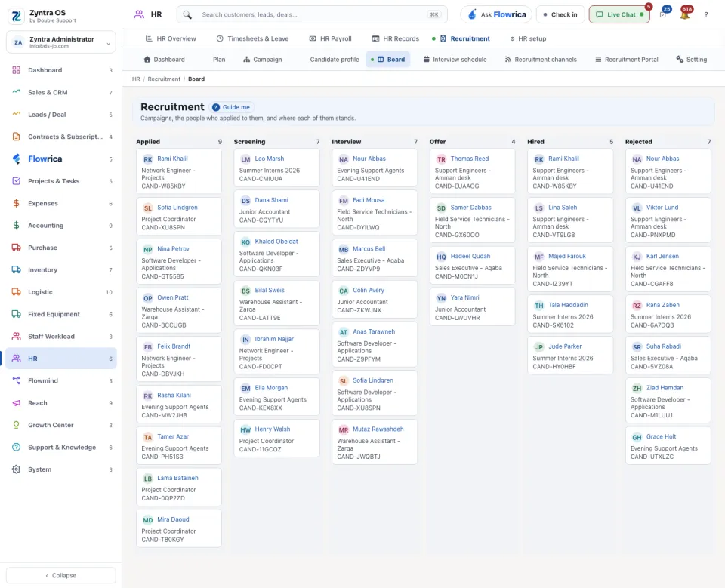Open the Staff Workload sidebar item
Viewport: 725px width, 588px height.
point(61,337)
